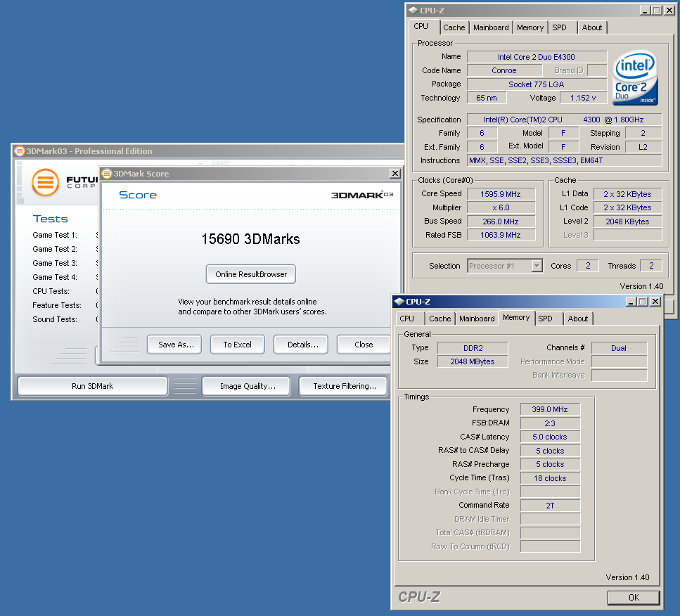Select Memory tab in CPU-Z Memory window

coord(516,318)
